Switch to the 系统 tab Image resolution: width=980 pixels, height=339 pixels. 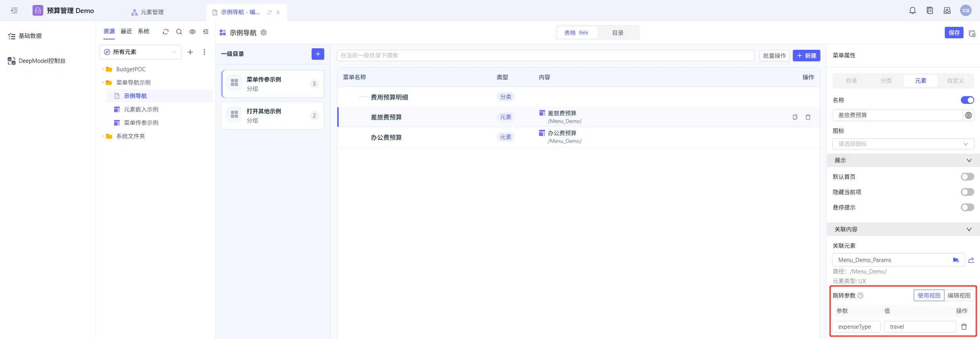(x=144, y=31)
